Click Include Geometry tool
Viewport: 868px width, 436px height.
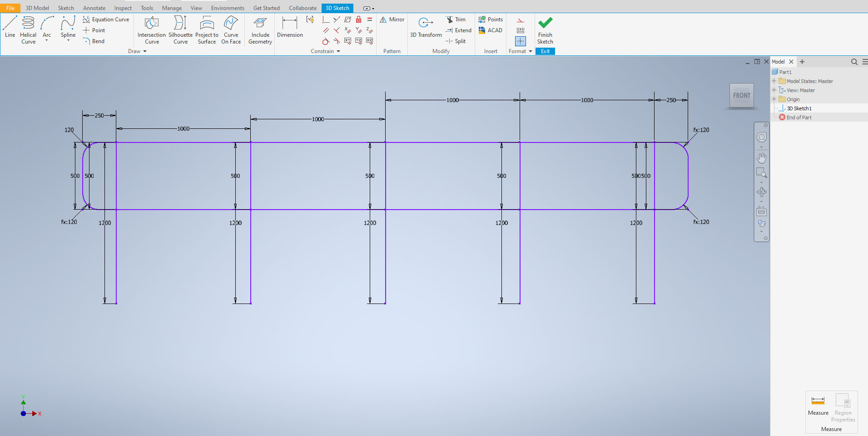point(260,30)
